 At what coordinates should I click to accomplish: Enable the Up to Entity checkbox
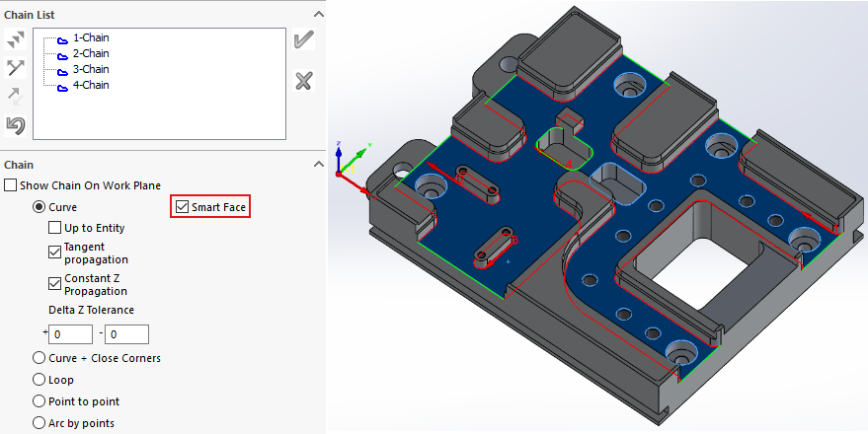[54, 228]
